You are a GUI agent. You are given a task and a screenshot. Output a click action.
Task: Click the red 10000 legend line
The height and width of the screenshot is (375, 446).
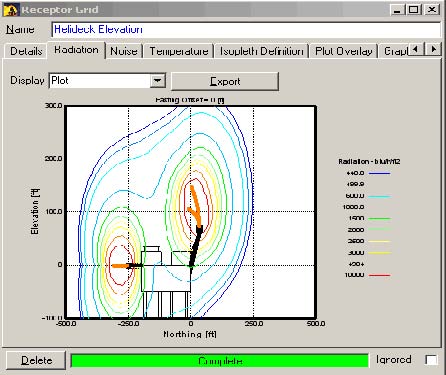[379, 275]
